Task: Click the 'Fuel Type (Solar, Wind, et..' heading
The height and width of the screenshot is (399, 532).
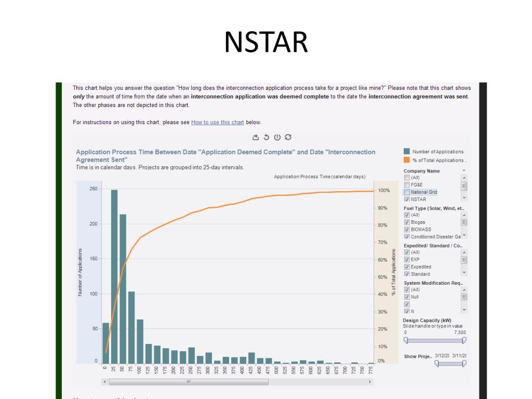Action: pos(434,208)
